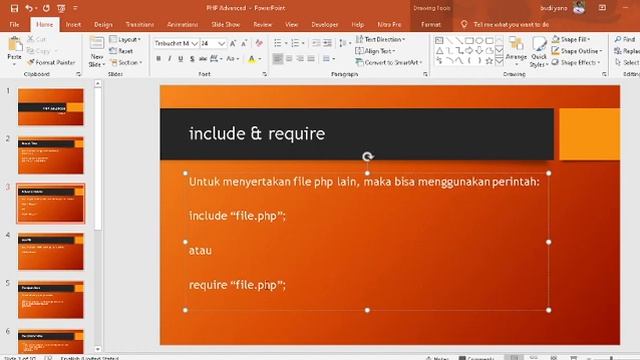This screenshot has width=640, height=360.
Task: Open the Text Direction dropdown
Action: click(381, 40)
